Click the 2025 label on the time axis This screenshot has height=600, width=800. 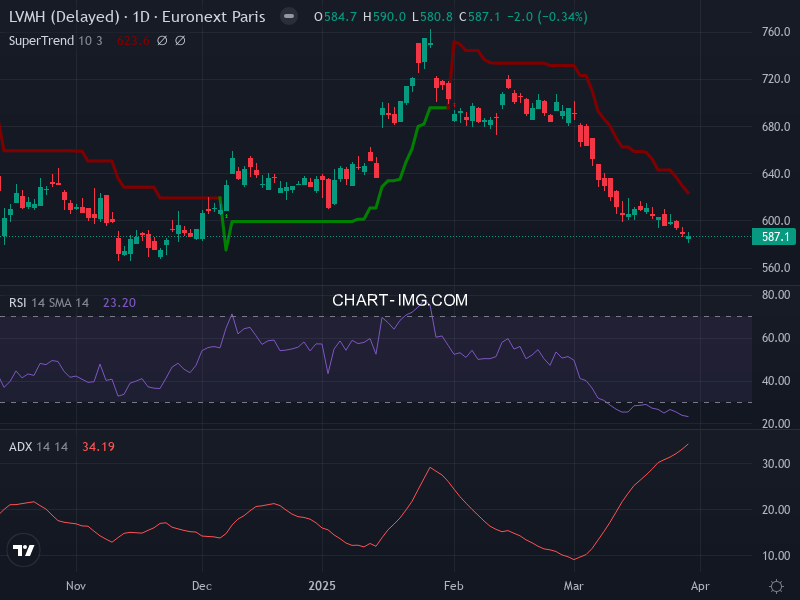click(321, 586)
